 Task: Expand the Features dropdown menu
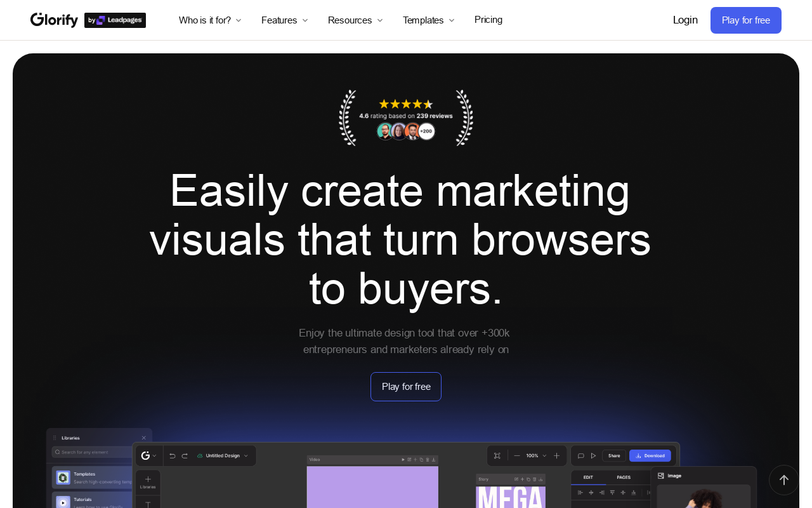(x=284, y=20)
